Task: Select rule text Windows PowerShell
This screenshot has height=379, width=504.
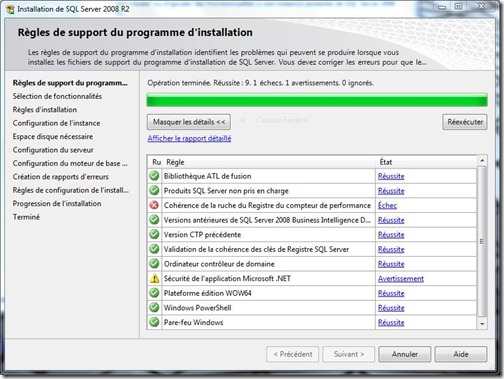Action: coord(197,308)
